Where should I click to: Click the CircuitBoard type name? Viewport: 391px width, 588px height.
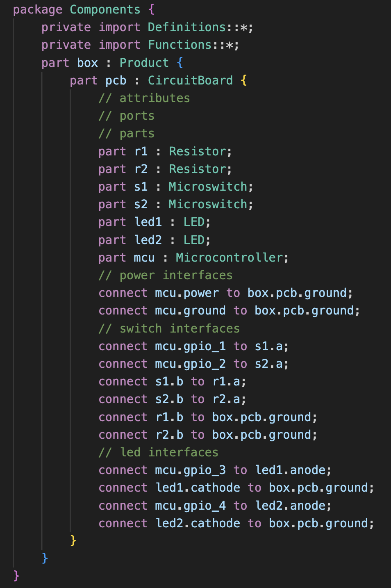190,80
